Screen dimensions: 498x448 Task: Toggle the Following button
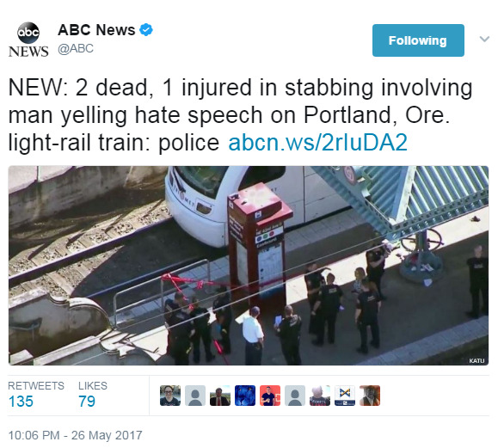[418, 40]
